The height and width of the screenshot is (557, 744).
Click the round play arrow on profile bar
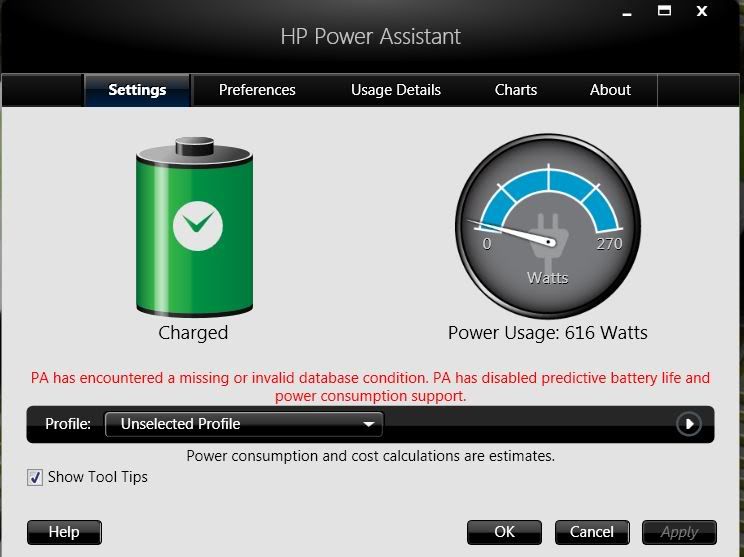click(x=688, y=424)
